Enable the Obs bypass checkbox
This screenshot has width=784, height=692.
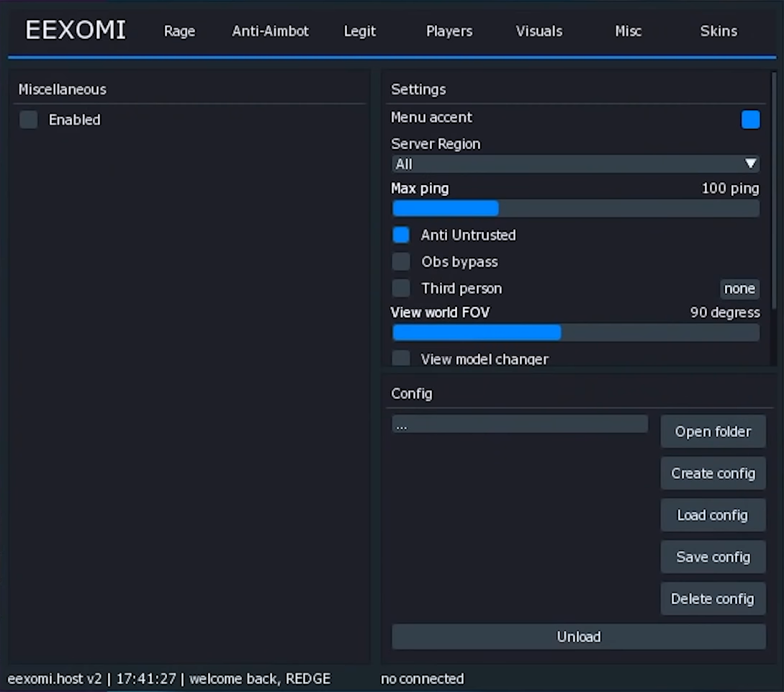[401, 261]
